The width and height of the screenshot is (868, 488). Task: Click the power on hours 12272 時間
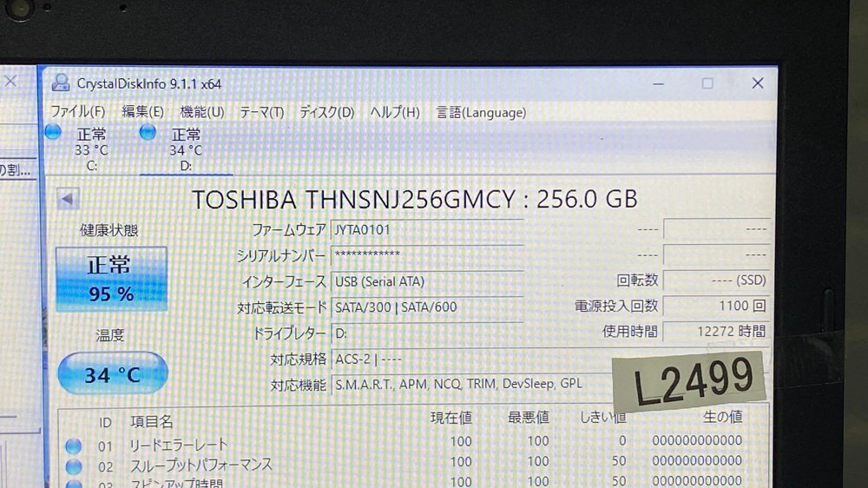coord(716,331)
